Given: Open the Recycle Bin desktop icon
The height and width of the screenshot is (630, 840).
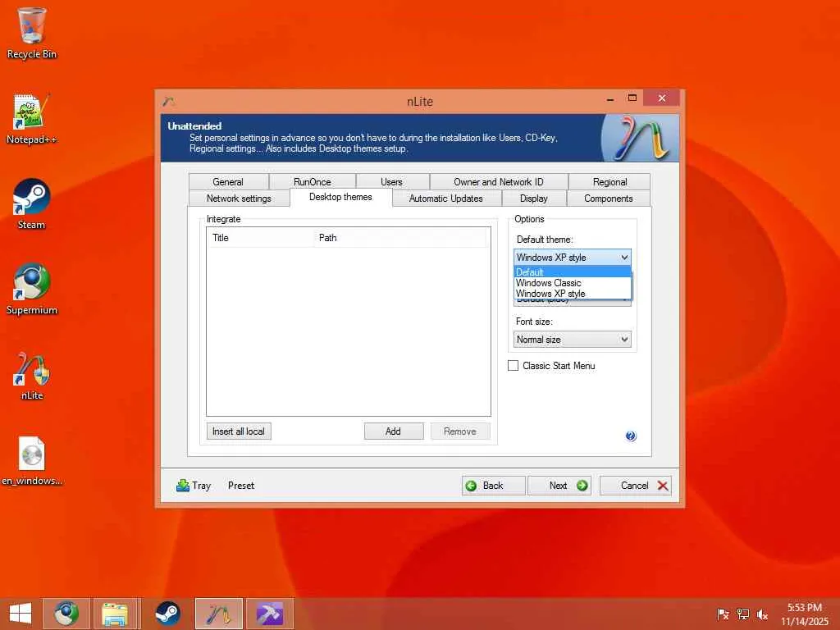Looking at the screenshot, I should 32,32.
